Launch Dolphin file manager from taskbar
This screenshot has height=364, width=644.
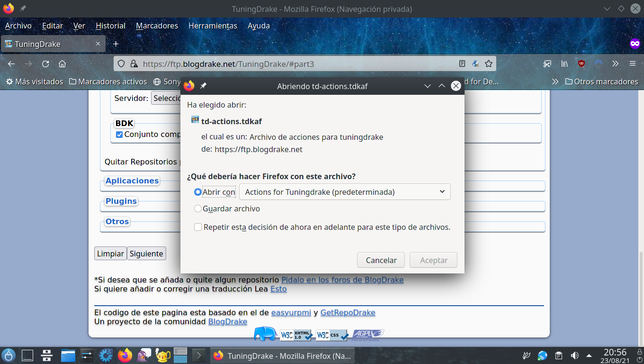[x=68, y=355]
